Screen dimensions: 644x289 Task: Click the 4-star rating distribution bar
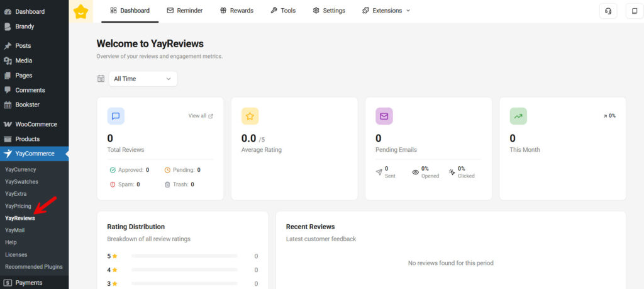(184, 270)
